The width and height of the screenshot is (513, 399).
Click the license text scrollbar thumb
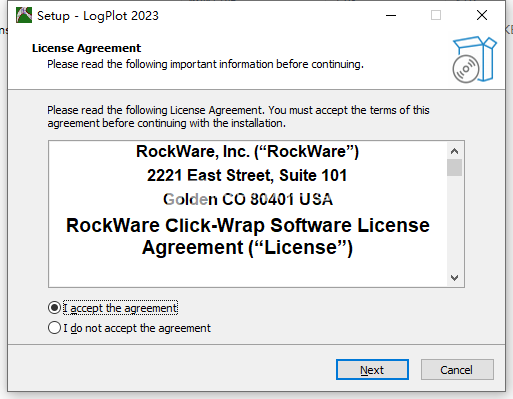[x=454, y=167]
